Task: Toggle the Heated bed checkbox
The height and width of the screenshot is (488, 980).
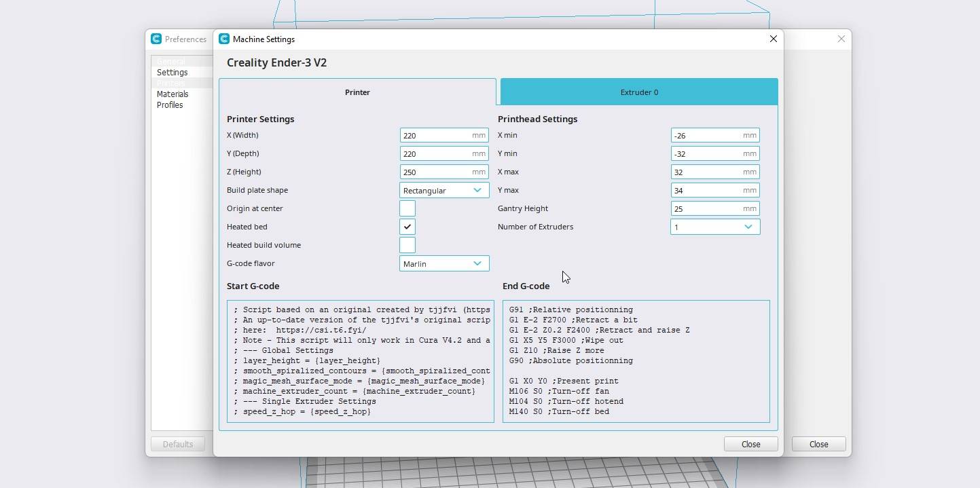Action: (x=407, y=227)
